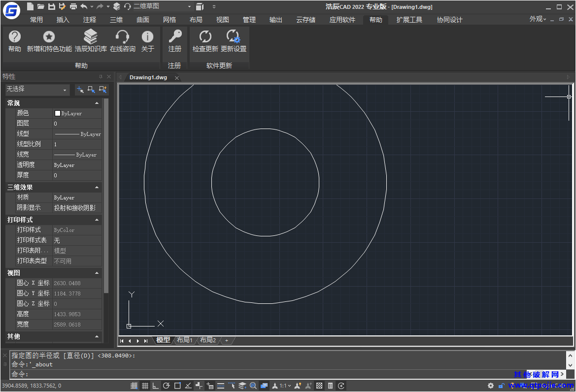576x392 pixels.
Task: Open the redo history dropdown arrow
Action: [108, 6]
